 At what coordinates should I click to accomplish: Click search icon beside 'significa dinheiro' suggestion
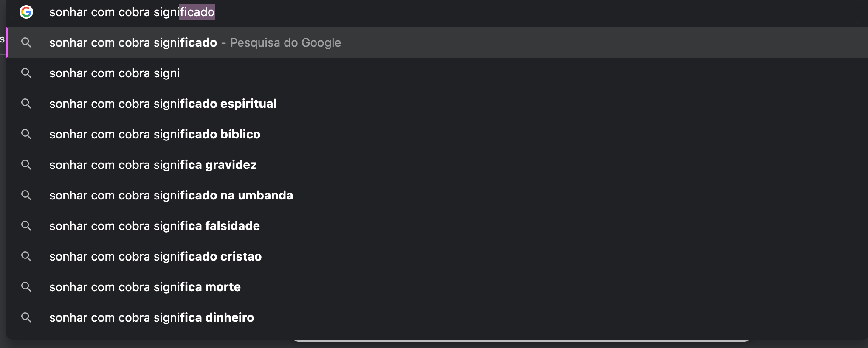tap(26, 317)
